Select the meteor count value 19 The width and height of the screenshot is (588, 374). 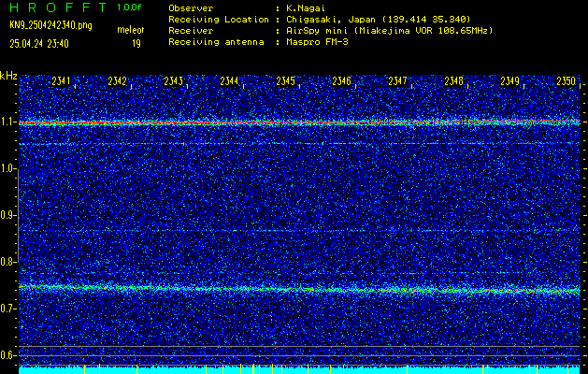136,44
